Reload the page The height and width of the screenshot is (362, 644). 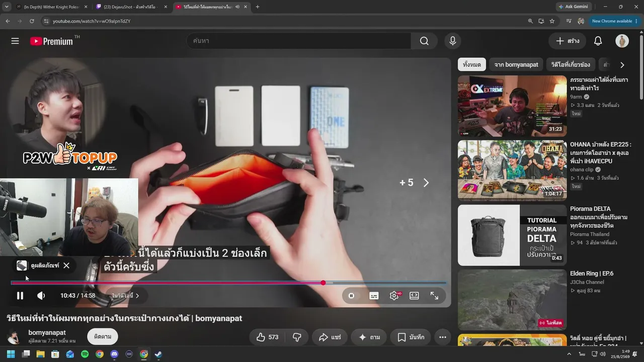click(x=32, y=21)
